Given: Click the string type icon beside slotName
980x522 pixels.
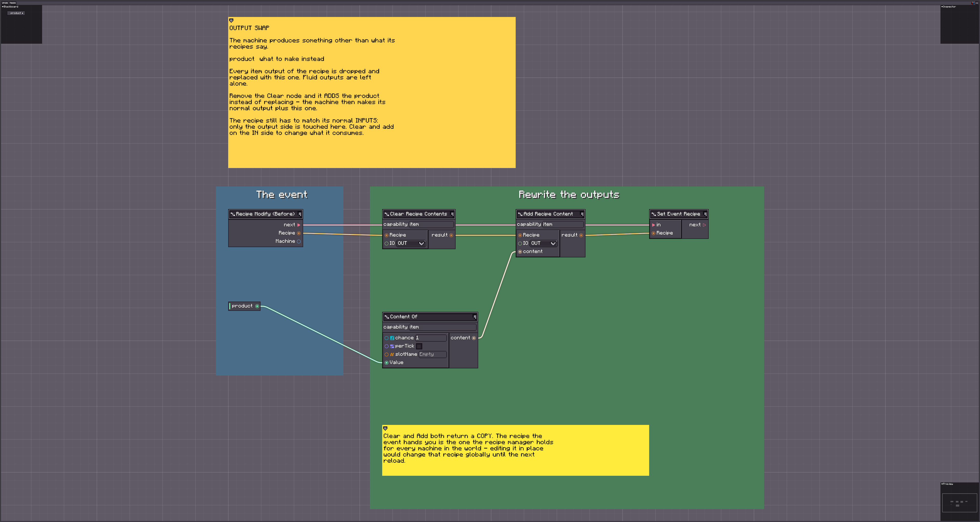Looking at the screenshot, I should (x=392, y=355).
